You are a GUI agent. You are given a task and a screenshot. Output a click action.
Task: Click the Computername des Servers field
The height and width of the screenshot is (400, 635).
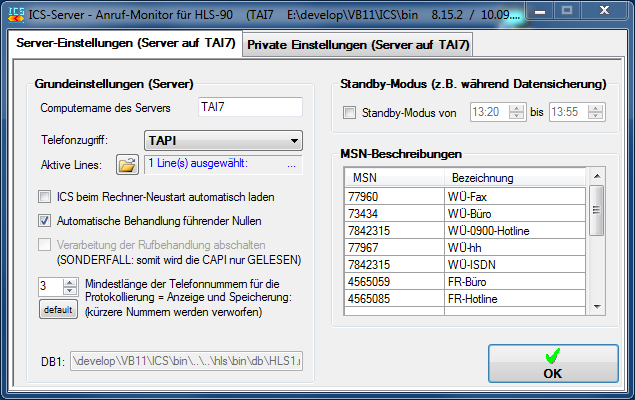[249, 108]
